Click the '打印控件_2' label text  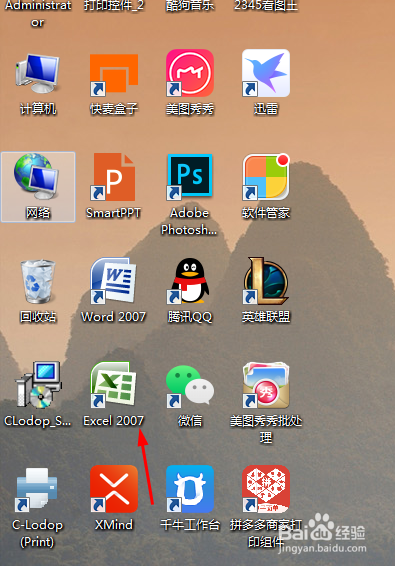click(114, 6)
